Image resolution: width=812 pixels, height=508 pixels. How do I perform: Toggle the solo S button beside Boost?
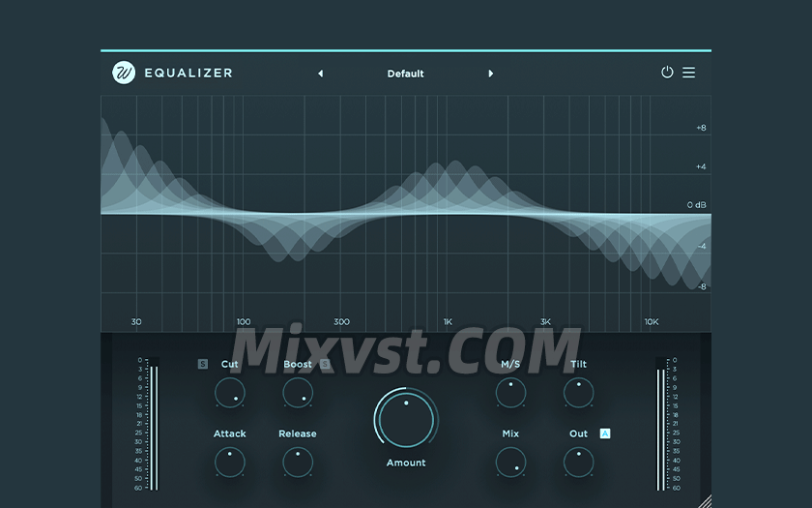(x=326, y=365)
